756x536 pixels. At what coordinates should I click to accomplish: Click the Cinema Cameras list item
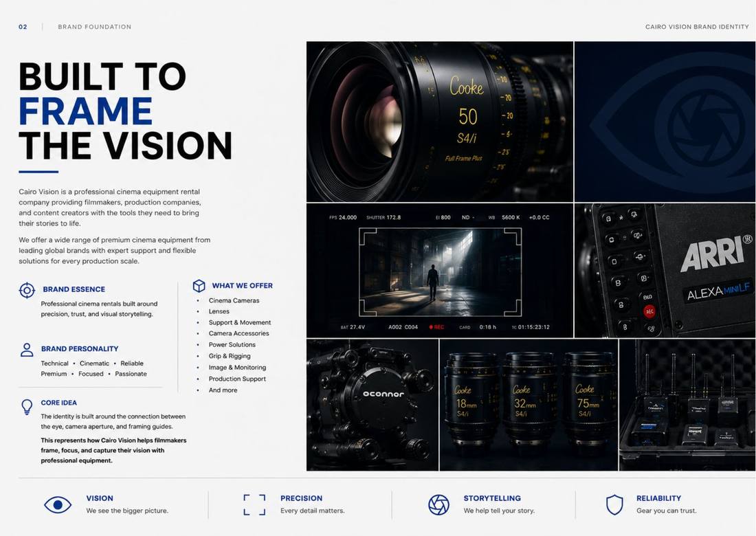click(x=234, y=300)
